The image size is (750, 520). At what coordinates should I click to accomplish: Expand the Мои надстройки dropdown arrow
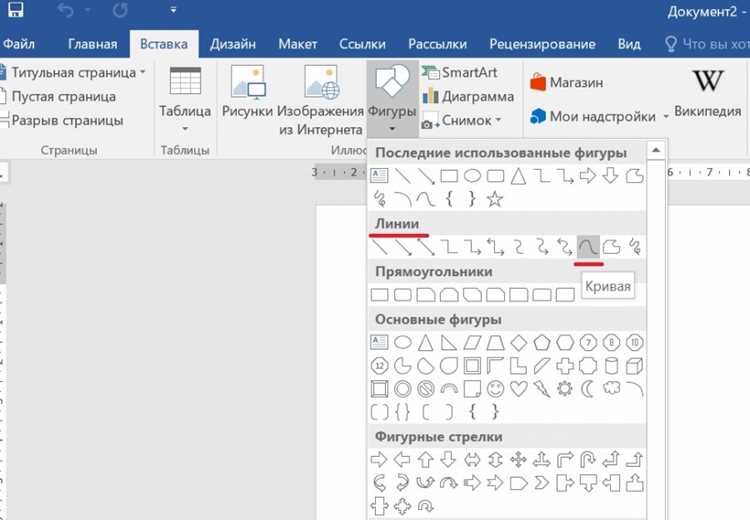pyautogui.click(x=665, y=116)
